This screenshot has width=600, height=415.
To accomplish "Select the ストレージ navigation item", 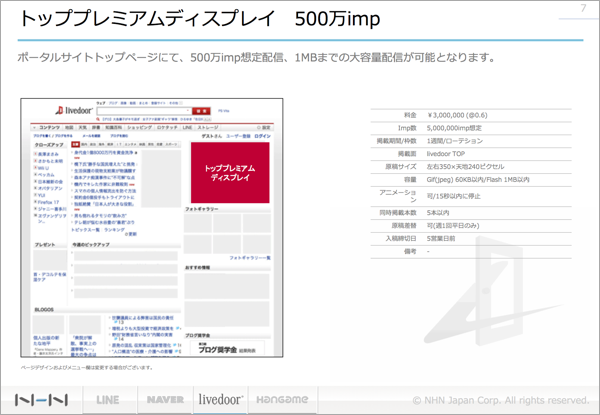I will pyautogui.click(x=208, y=127).
